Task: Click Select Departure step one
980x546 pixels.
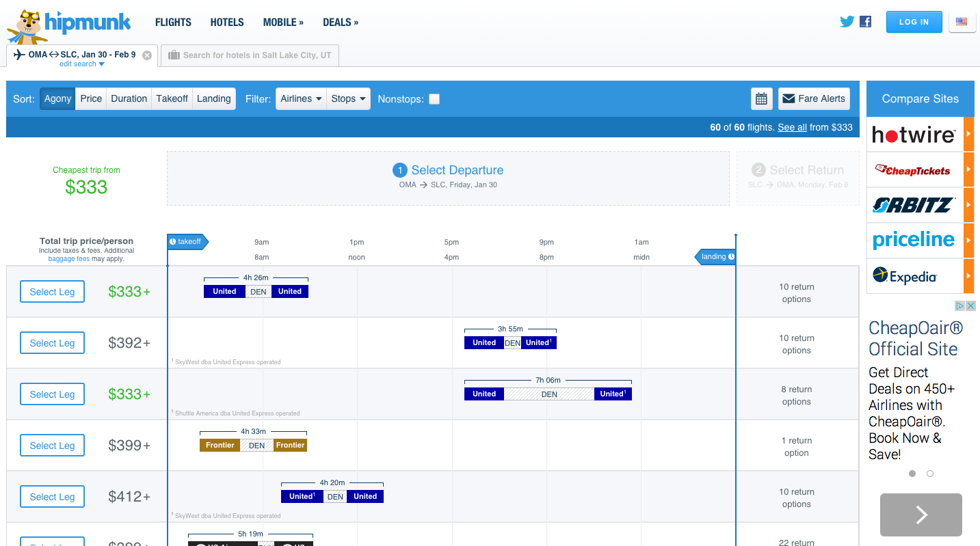Action: coord(448,178)
